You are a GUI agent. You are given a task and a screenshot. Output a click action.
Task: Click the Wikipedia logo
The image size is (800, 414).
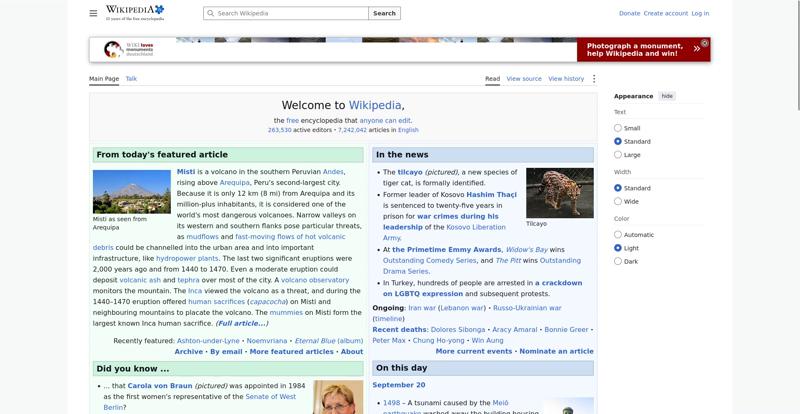135,13
